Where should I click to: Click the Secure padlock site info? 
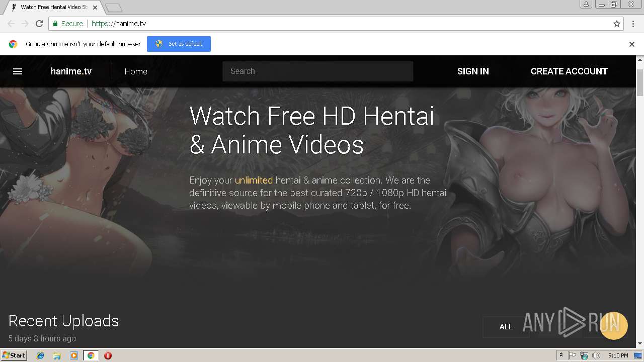pyautogui.click(x=68, y=24)
